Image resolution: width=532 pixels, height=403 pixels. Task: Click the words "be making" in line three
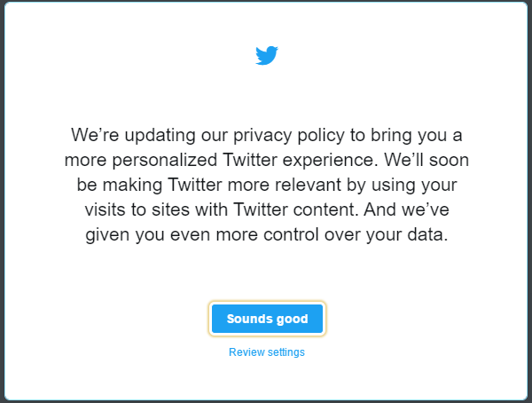pos(119,186)
